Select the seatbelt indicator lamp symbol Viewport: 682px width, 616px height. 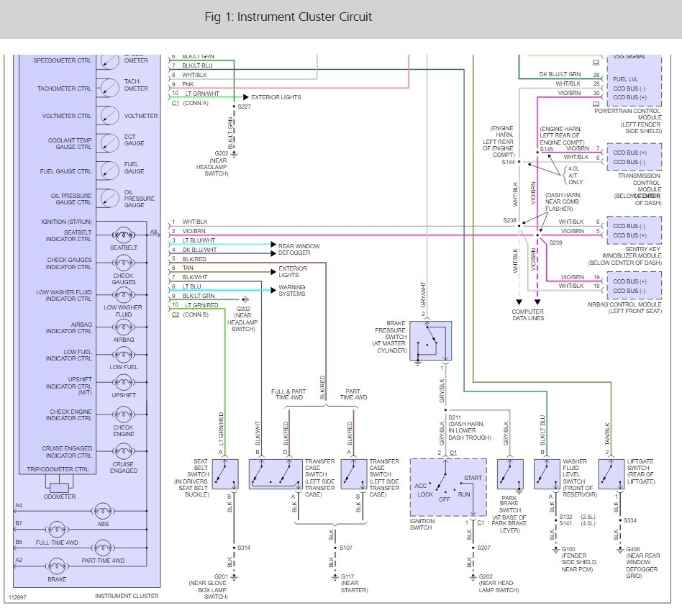[x=123, y=235]
